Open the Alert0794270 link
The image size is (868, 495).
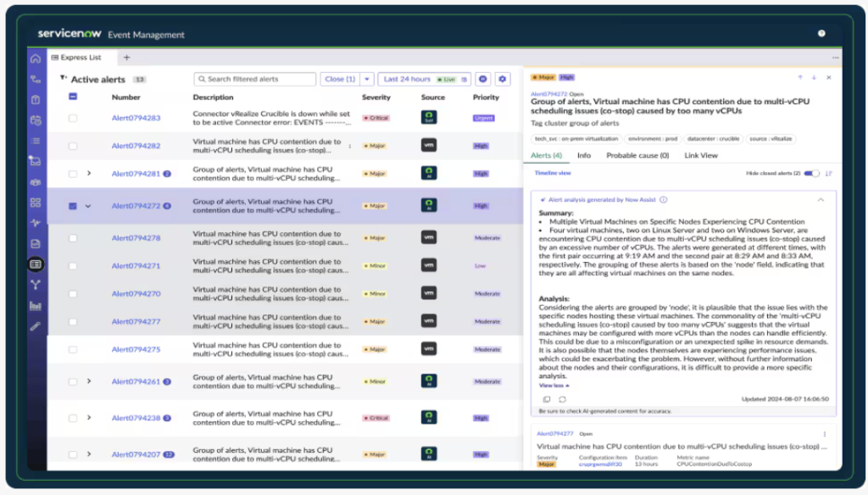pyautogui.click(x=136, y=294)
